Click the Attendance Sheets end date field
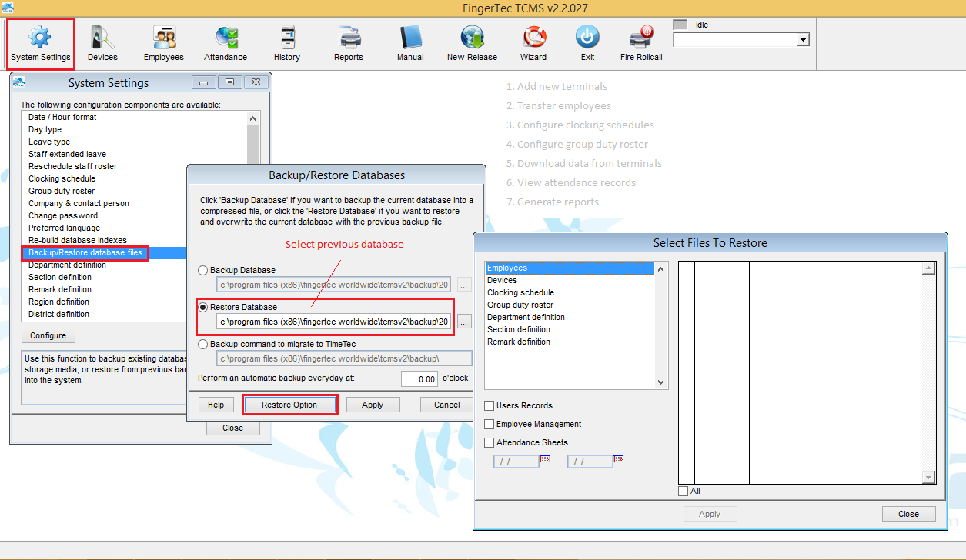This screenshot has width=966, height=560. click(590, 462)
